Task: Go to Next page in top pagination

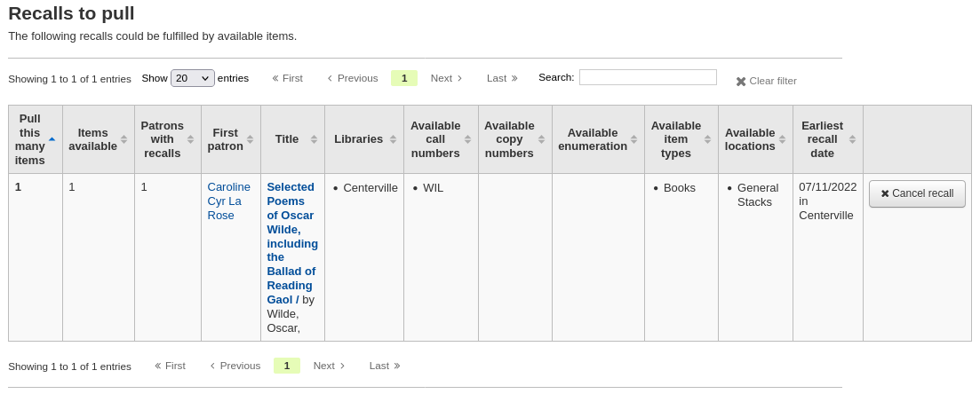Action: [x=446, y=78]
